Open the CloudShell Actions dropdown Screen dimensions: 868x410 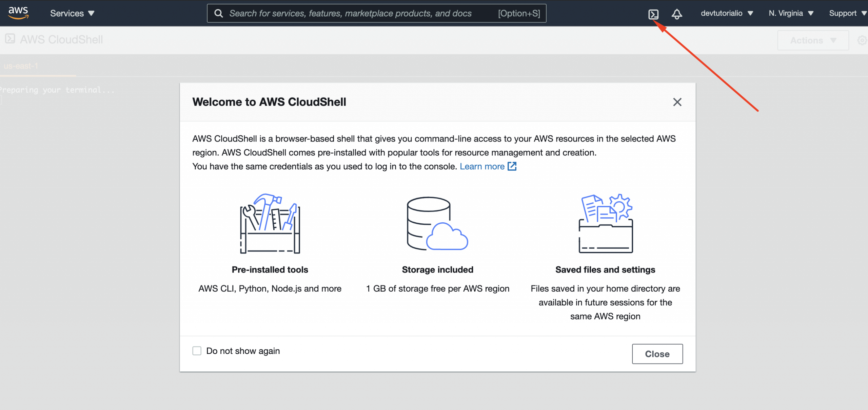(x=813, y=40)
